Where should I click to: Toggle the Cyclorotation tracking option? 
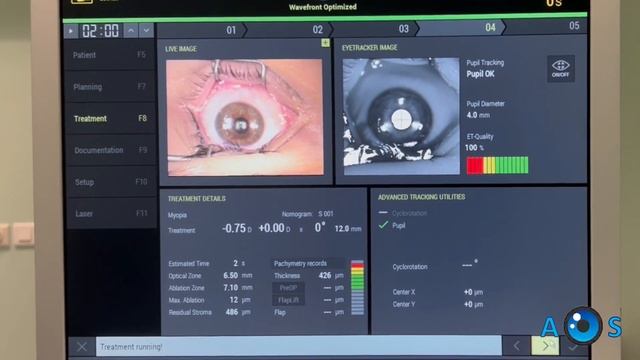(x=402, y=213)
